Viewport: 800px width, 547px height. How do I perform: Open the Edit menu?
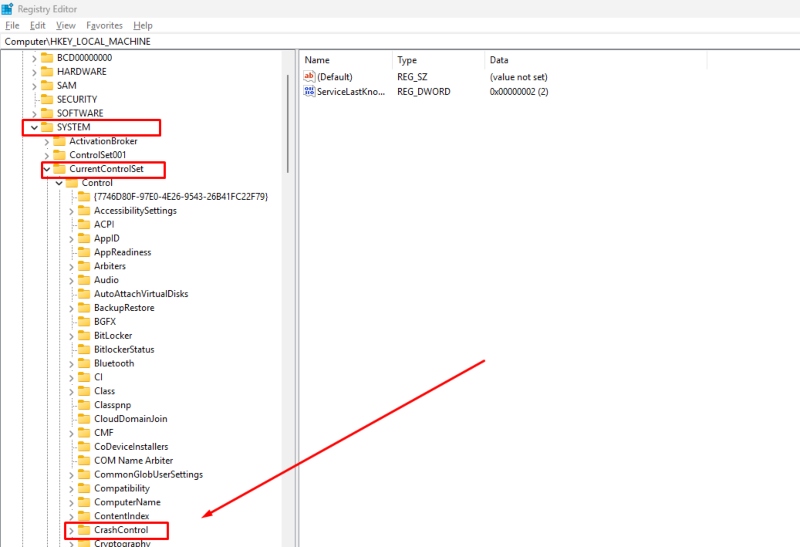(37, 26)
